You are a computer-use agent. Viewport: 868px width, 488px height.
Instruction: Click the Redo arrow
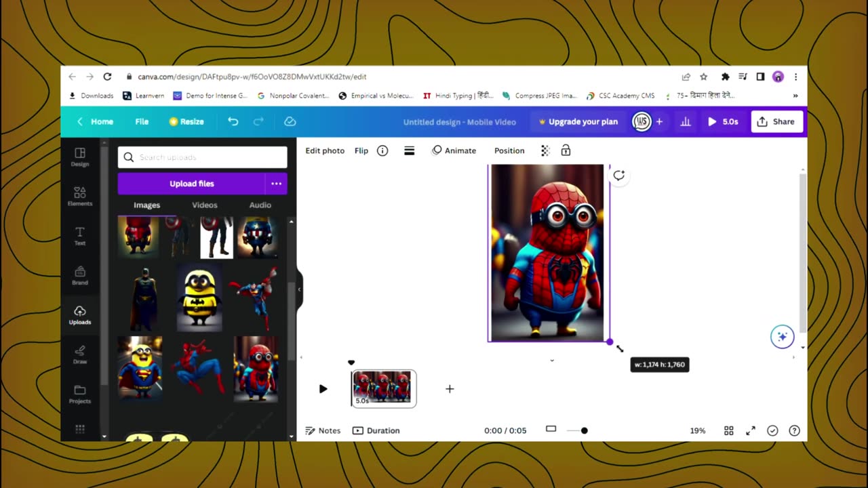[258, 121]
